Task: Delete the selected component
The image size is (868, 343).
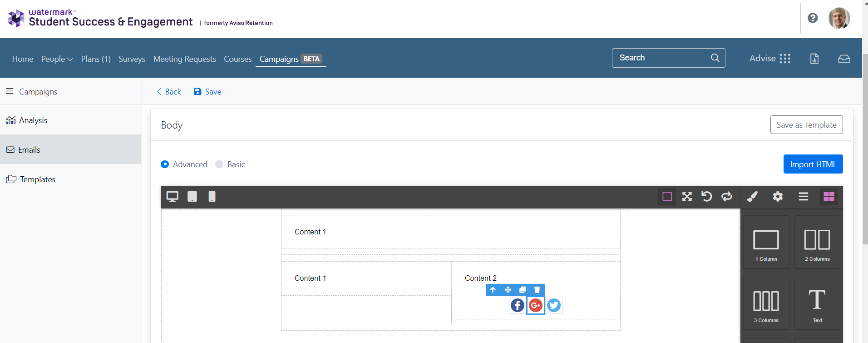Action: tap(537, 290)
